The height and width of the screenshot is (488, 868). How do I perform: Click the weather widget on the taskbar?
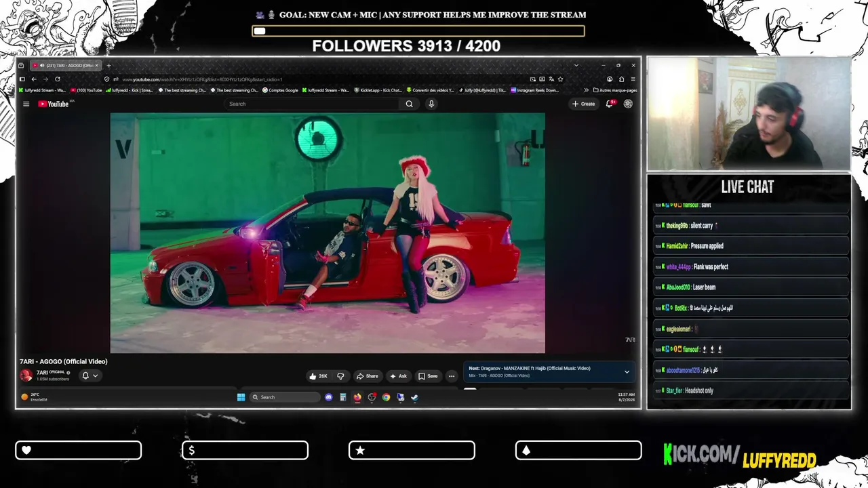coord(35,397)
